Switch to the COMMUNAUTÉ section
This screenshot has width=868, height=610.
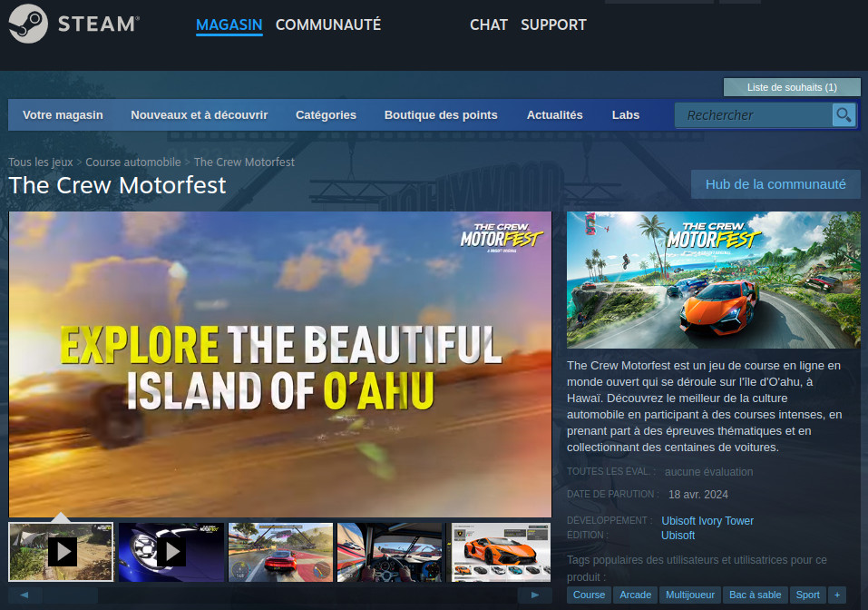tap(327, 25)
